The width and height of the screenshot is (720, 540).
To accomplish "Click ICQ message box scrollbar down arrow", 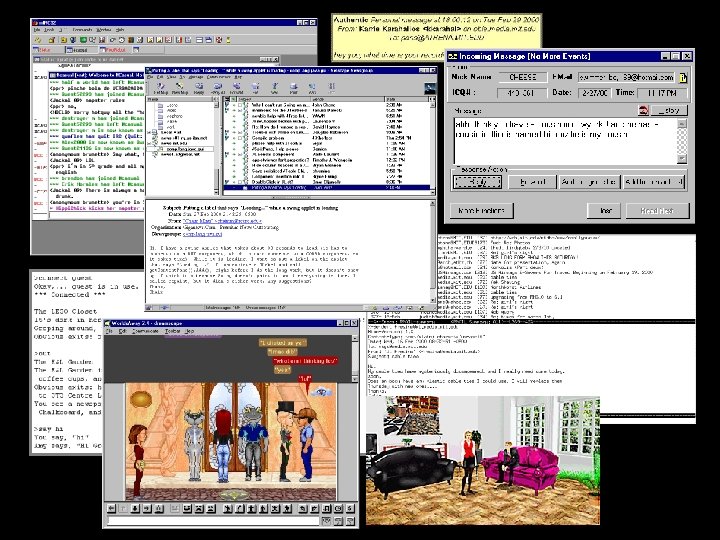I will pos(682,158).
